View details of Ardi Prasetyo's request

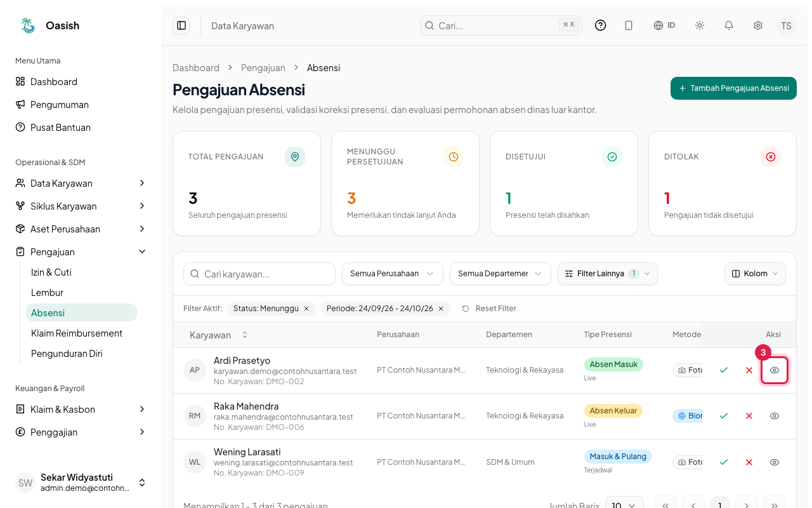[x=775, y=370]
